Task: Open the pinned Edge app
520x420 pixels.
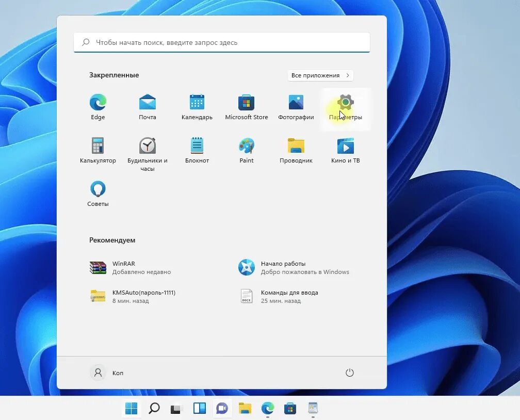Action: tap(98, 107)
